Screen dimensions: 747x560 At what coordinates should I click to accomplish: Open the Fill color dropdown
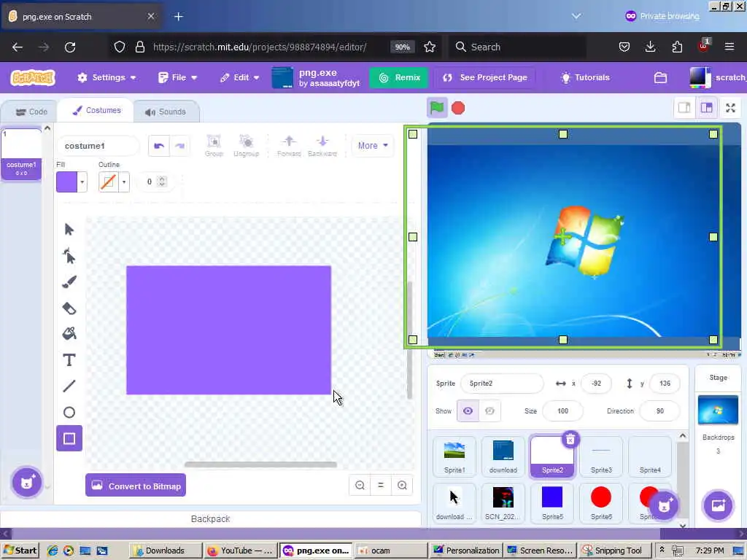point(82,182)
